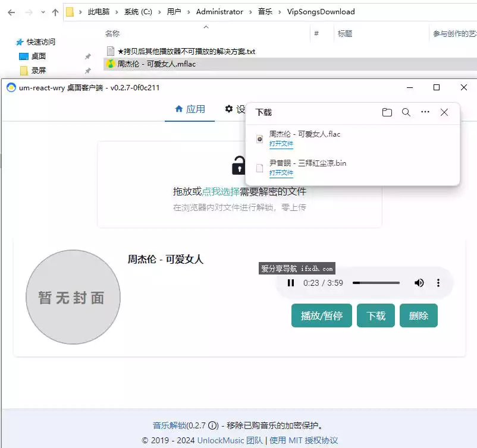Open the download folder icon in 下载 panel
The image size is (477, 448).
[387, 112]
